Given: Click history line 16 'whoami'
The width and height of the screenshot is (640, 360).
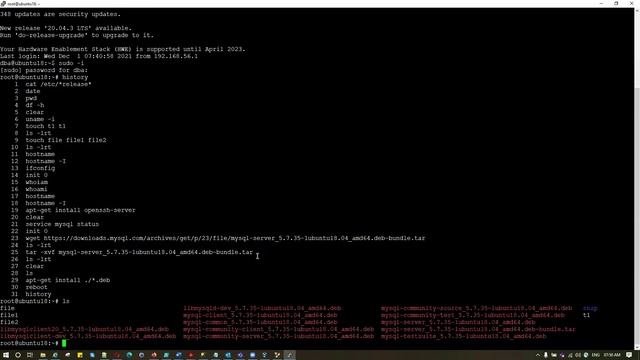Looking at the screenshot, I should [36, 189].
